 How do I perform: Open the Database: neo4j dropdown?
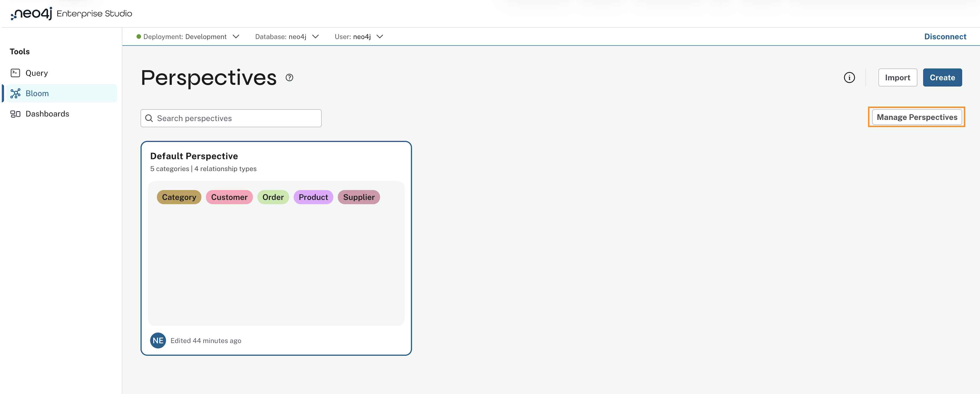[287, 36]
